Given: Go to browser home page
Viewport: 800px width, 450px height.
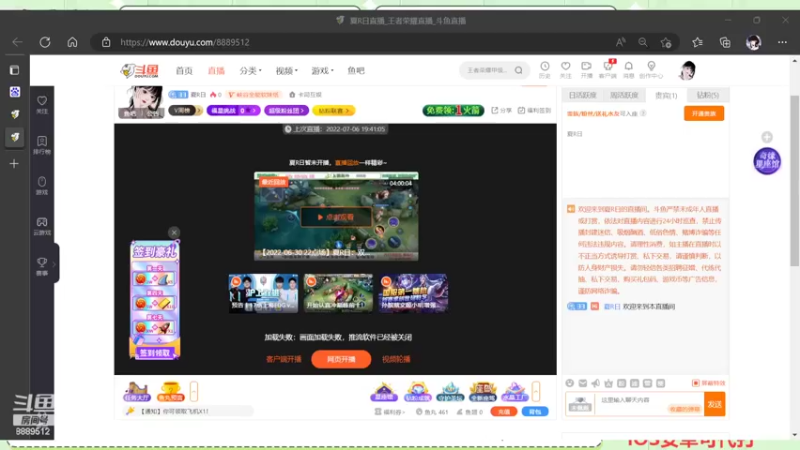Looking at the screenshot, I should [x=72, y=42].
